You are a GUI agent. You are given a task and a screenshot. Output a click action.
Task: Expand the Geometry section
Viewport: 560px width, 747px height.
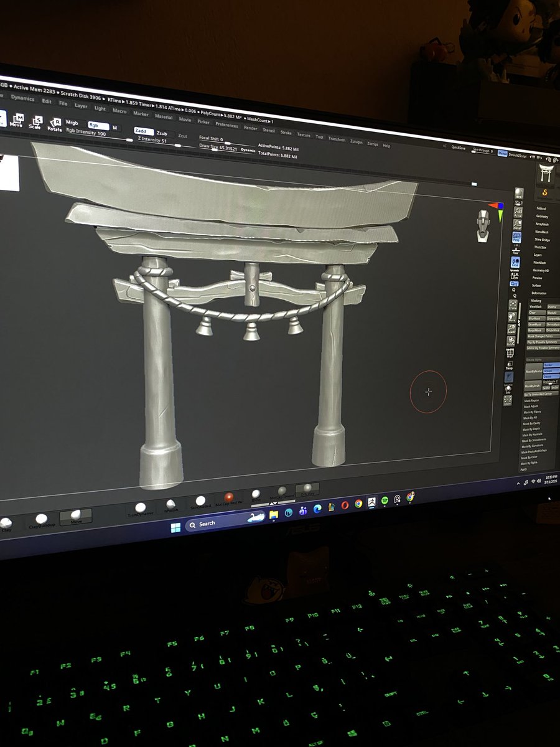pyautogui.click(x=541, y=216)
